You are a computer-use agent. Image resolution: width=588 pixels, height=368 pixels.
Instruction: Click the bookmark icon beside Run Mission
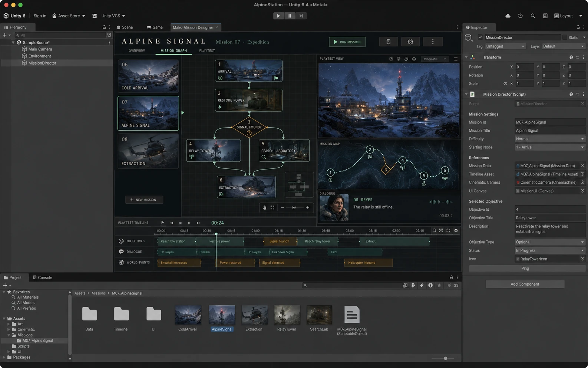click(x=388, y=42)
